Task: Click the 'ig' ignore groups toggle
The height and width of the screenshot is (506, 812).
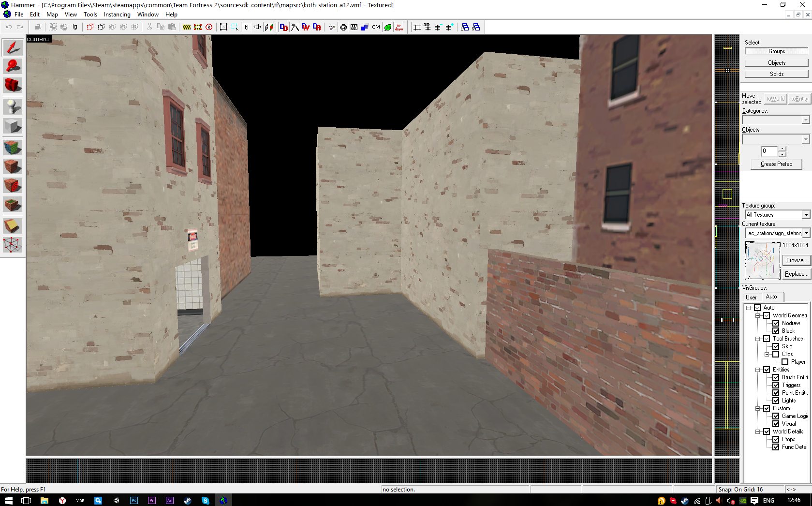Action: point(75,27)
